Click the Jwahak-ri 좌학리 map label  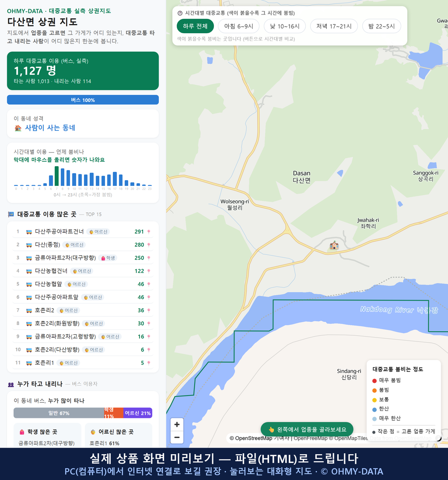tap(368, 223)
